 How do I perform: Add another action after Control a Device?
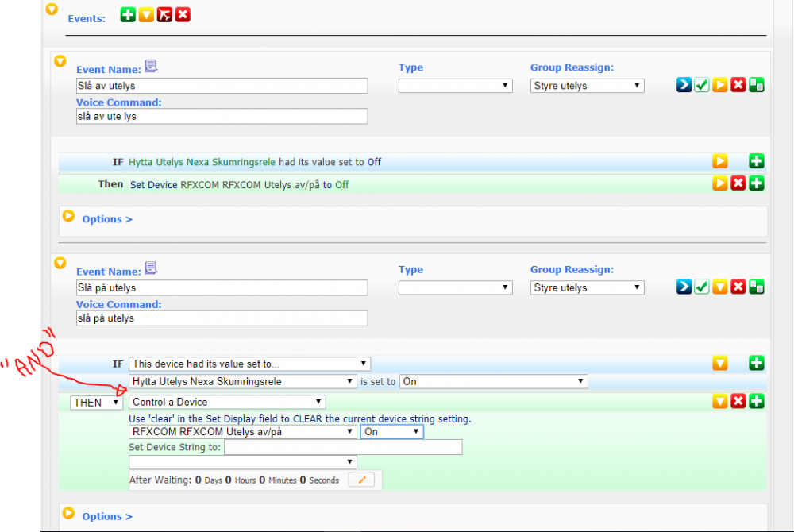(x=757, y=402)
